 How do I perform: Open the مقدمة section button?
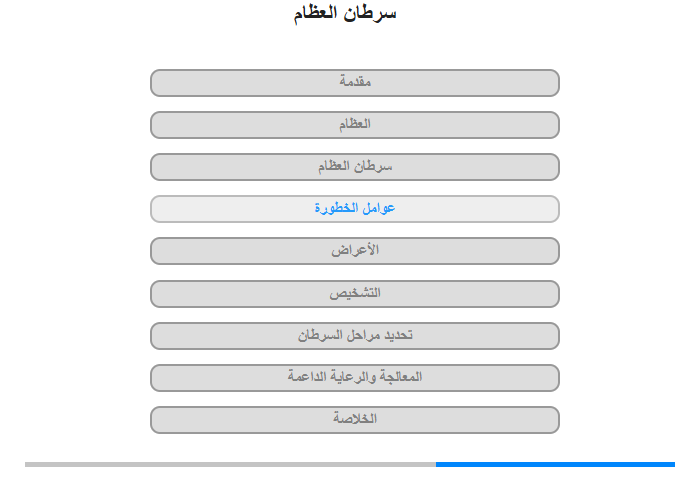[355, 83]
